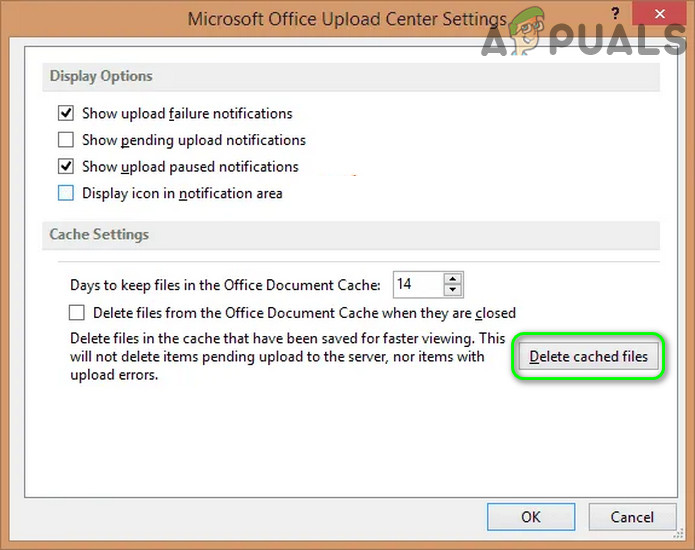Screen dimensions: 695x550
Task: Click the Display Options section header
Action: (x=101, y=76)
